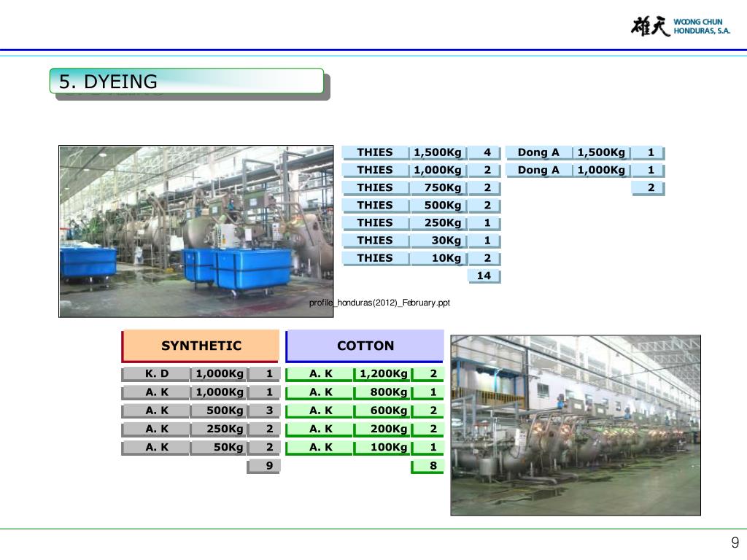Select the Dong A 1,500Kg capacity cell
The height and width of the screenshot is (560, 747).
click(x=602, y=152)
